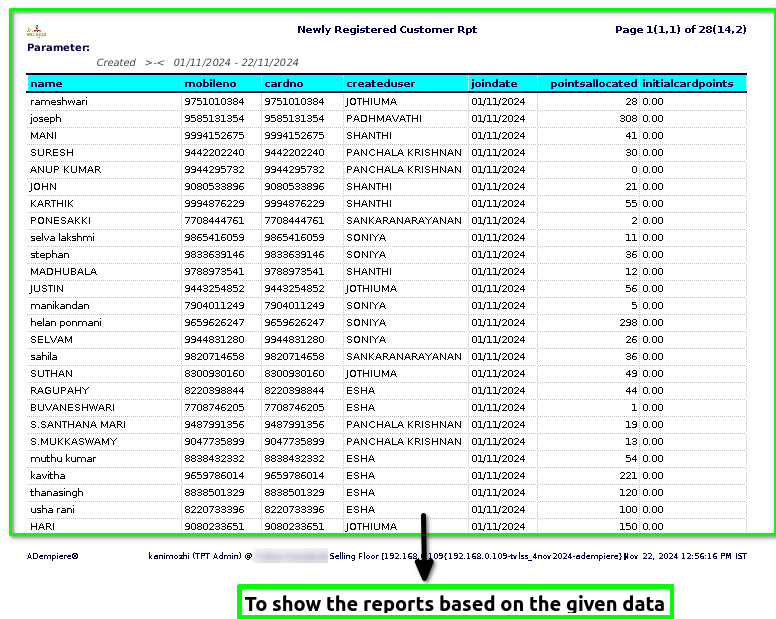This screenshot has height=619, width=776.
Task: Select the 'MADHUBALA' name cell
Action: (x=63, y=272)
